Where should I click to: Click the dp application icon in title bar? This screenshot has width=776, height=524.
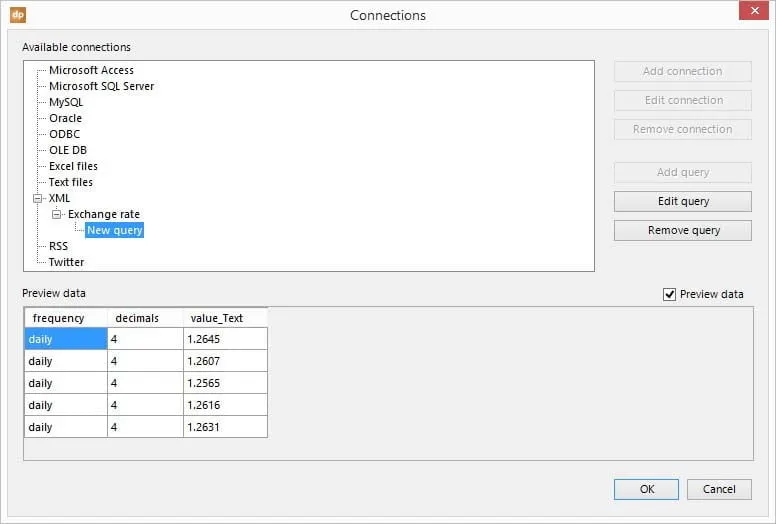(18, 15)
